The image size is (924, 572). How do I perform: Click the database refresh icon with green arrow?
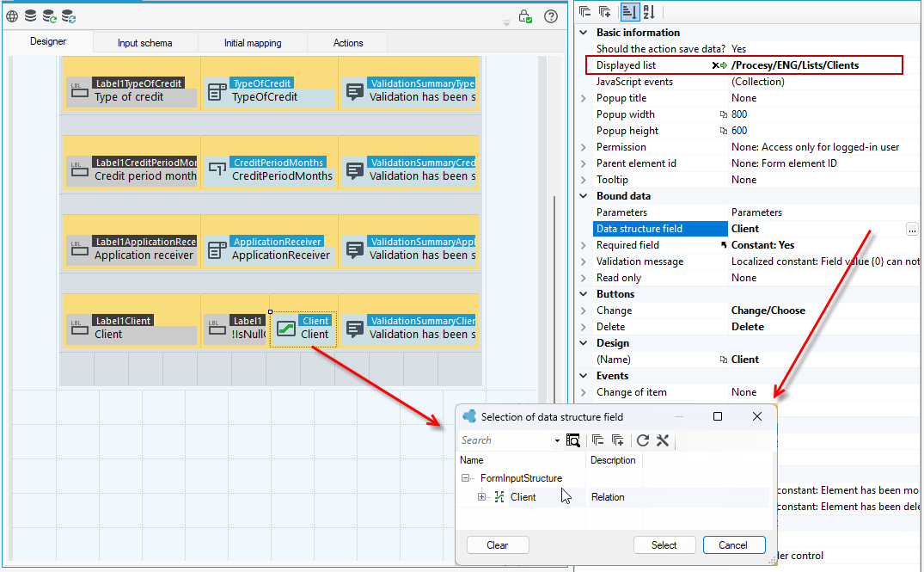tap(49, 16)
